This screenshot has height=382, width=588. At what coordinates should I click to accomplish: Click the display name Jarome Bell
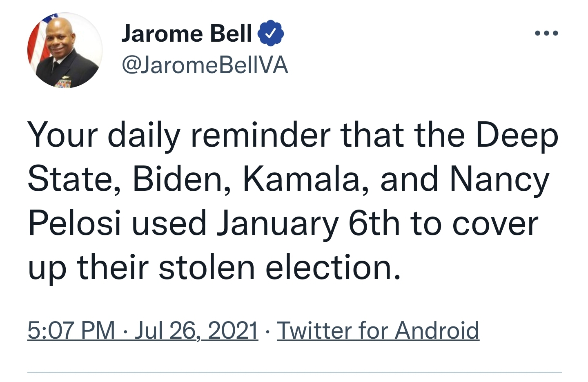pos(187,33)
